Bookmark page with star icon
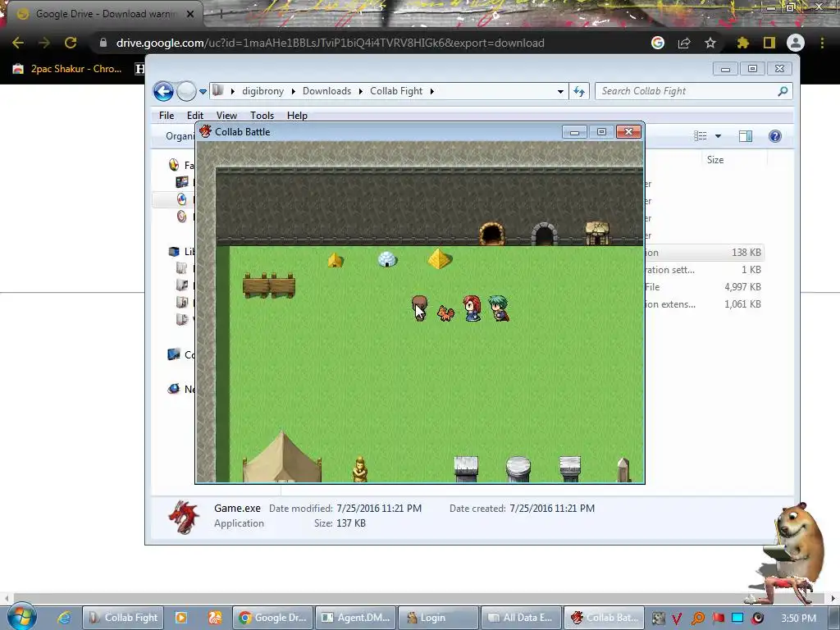The image size is (840, 630). (710, 43)
